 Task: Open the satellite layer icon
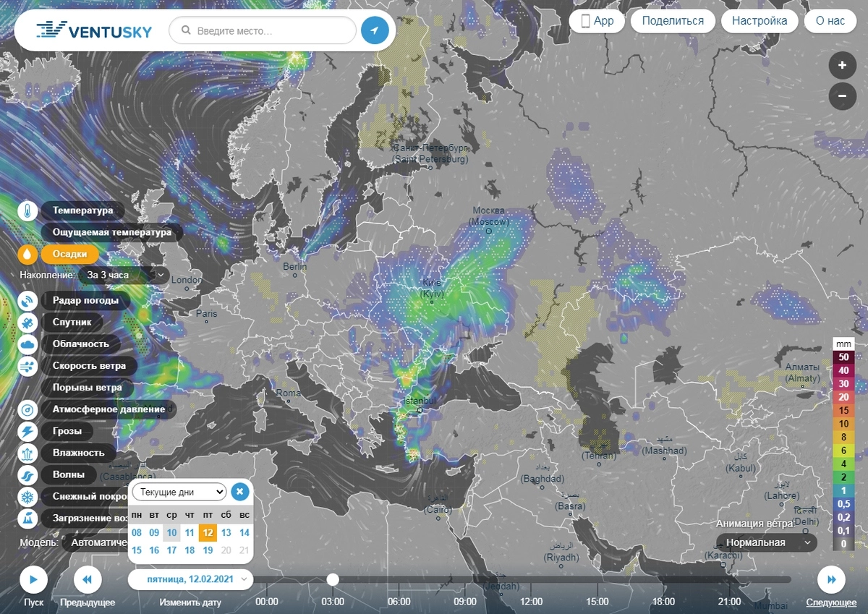pyautogui.click(x=27, y=322)
